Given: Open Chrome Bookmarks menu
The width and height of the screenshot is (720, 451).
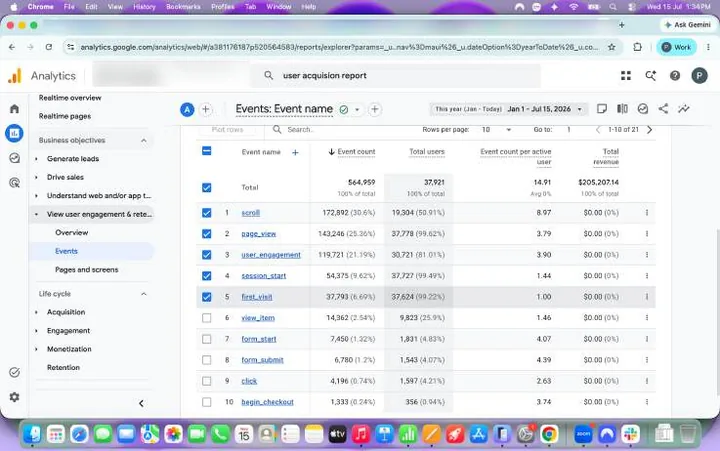Looking at the screenshot, I should click(x=183, y=7).
